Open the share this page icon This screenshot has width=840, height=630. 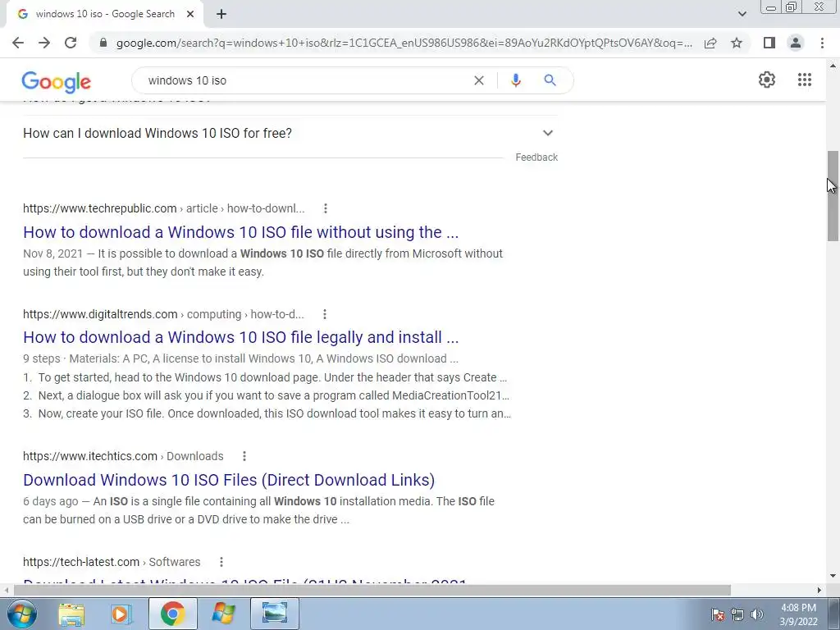710,43
